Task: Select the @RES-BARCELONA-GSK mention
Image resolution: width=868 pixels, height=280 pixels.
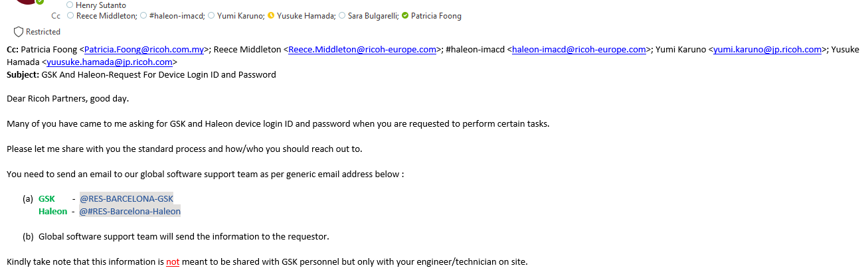Action: point(126,198)
